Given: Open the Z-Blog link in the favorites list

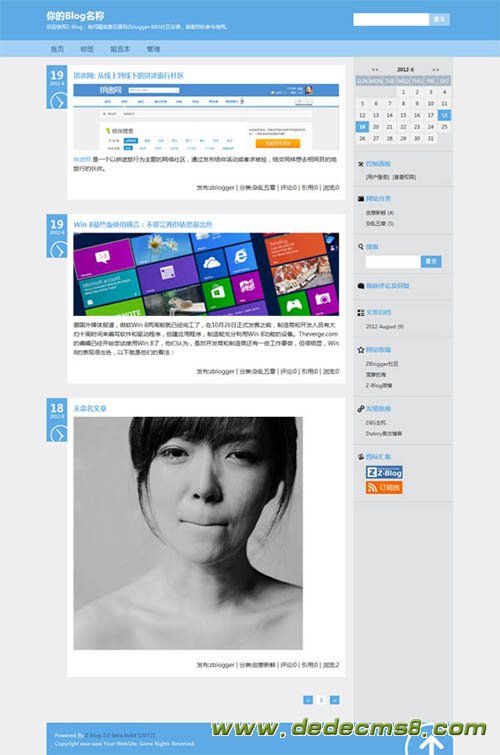Looking at the screenshot, I should [x=379, y=385].
